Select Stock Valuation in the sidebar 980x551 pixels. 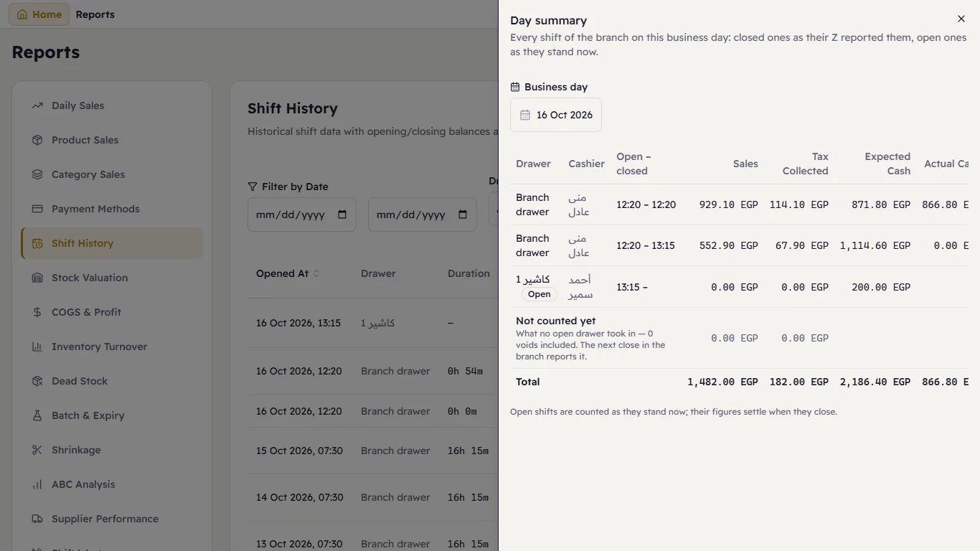click(112, 278)
